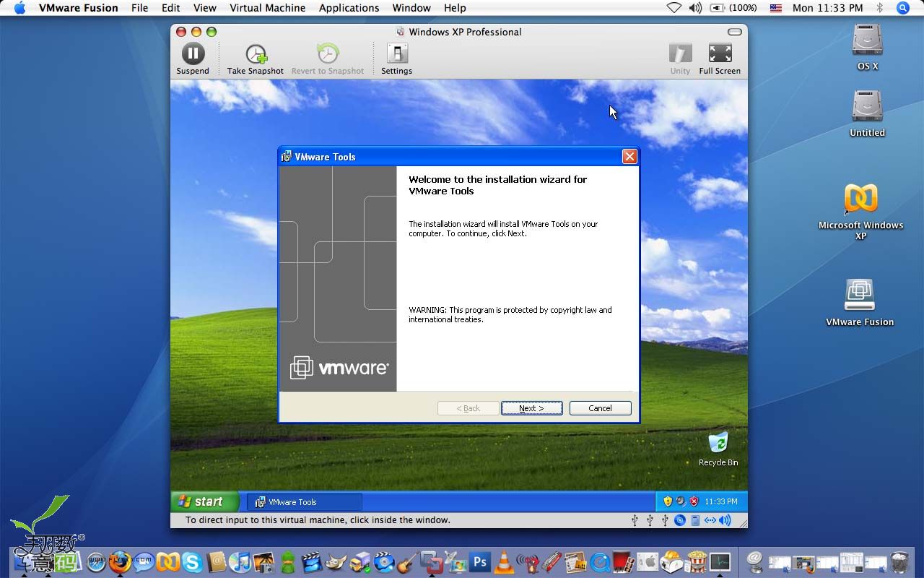Click the hard disk status icon
The height and width of the screenshot is (578, 924).
tap(695, 520)
